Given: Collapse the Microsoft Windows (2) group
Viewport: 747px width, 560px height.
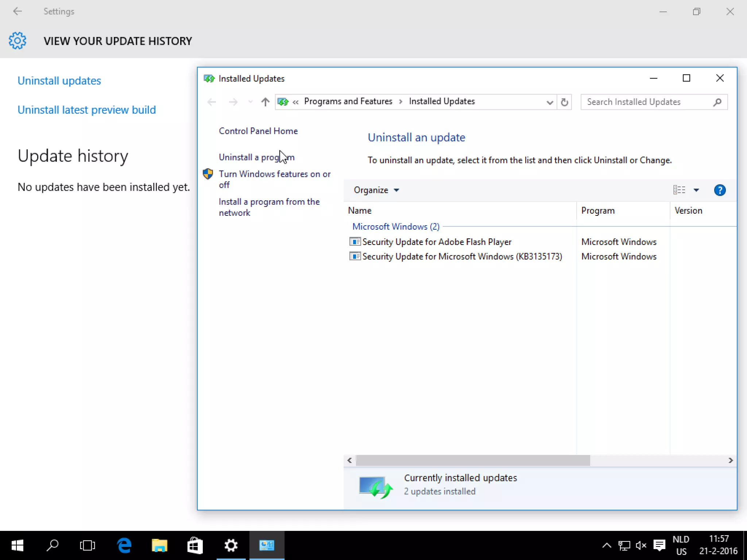Looking at the screenshot, I should pos(396,226).
